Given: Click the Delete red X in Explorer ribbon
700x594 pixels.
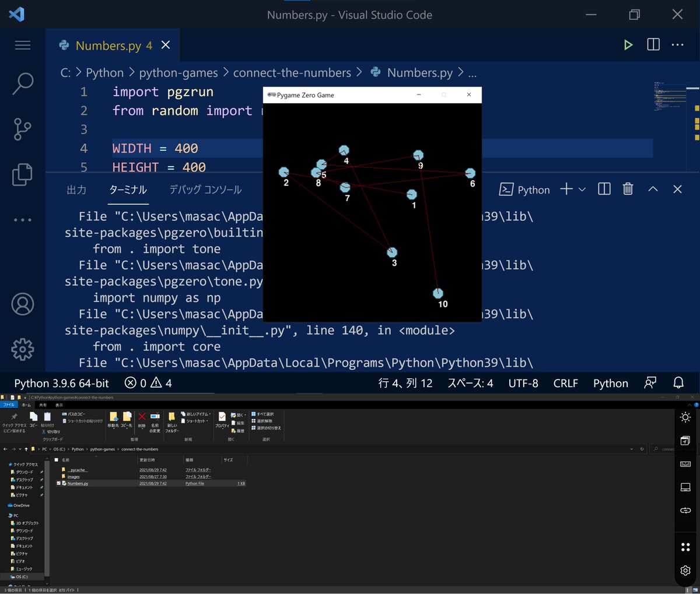Looking at the screenshot, I should tap(142, 416).
